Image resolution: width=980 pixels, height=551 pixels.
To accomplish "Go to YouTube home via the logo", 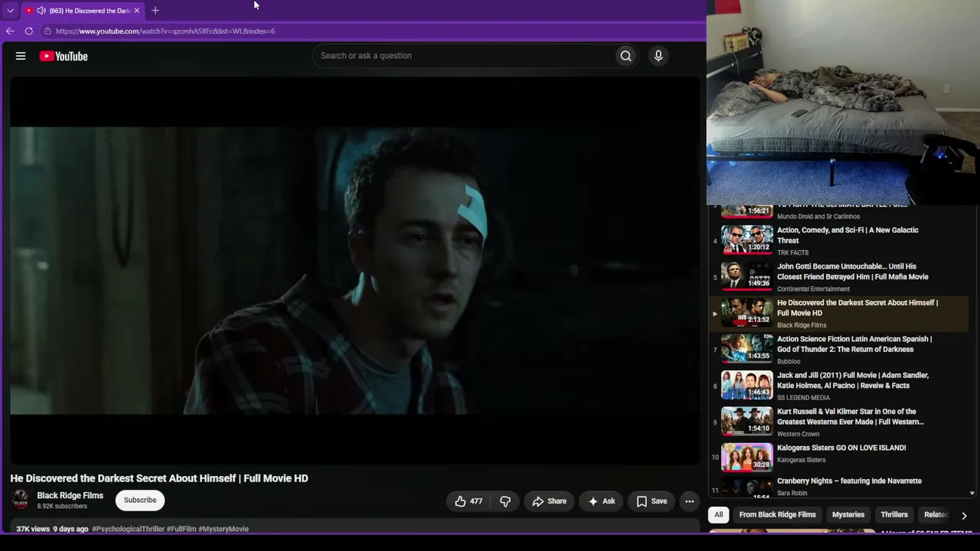I will 64,56.
